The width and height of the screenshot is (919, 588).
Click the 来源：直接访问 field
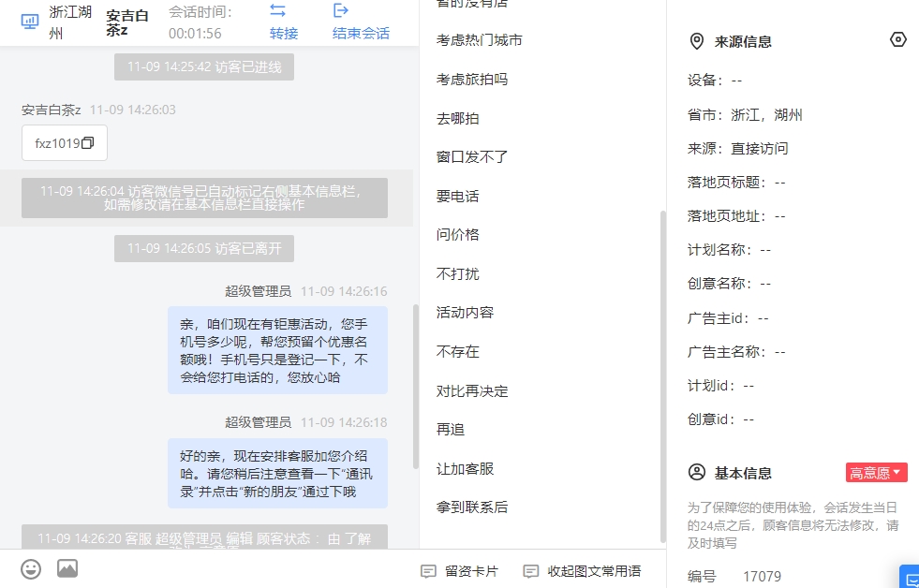(738, 149)
